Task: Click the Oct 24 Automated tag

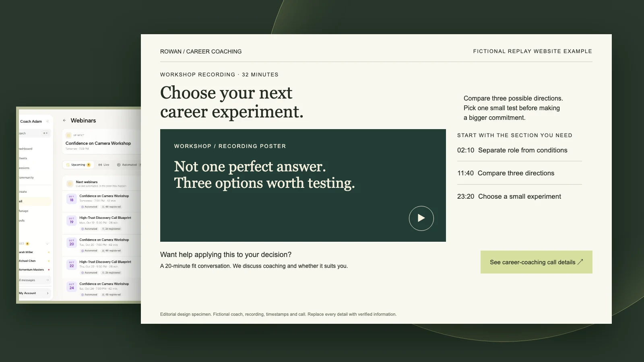Action: 89,294
